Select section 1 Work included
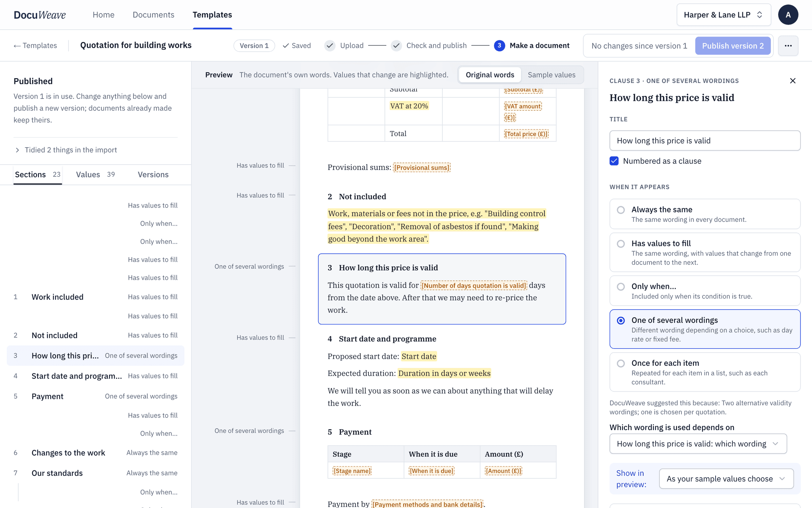Screen dimensions: 812x508 tap(95, 297)
